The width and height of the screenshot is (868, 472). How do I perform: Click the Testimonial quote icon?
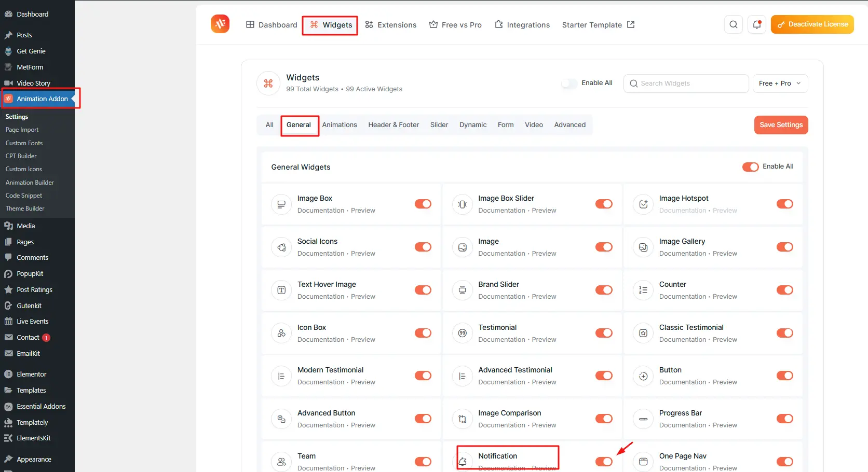pos(462,333)
